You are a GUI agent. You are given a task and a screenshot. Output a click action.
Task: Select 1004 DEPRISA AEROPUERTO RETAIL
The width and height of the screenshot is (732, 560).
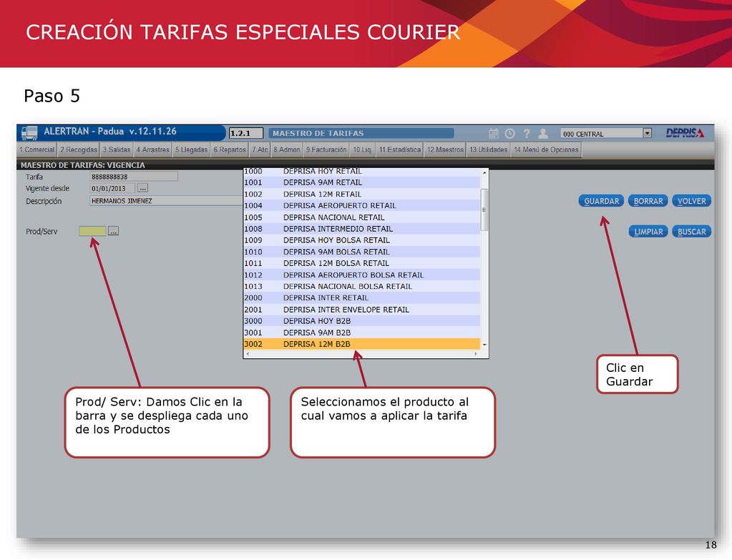[x=362, y=205]
